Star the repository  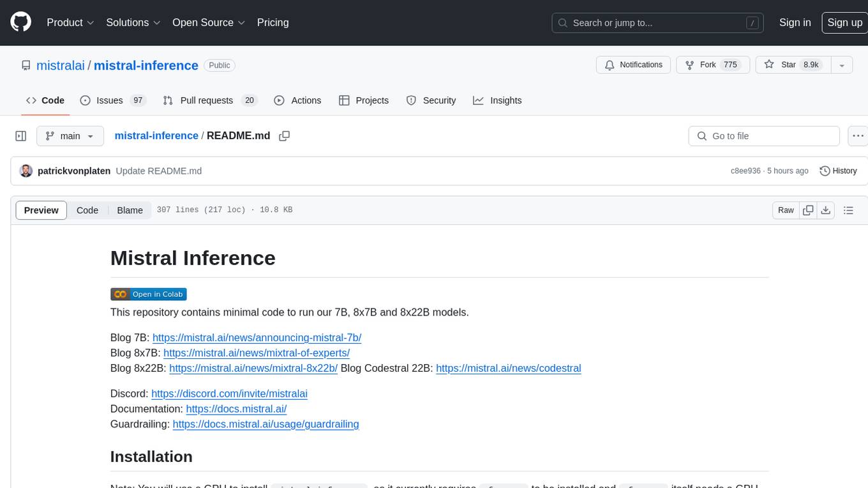point(793,65)
